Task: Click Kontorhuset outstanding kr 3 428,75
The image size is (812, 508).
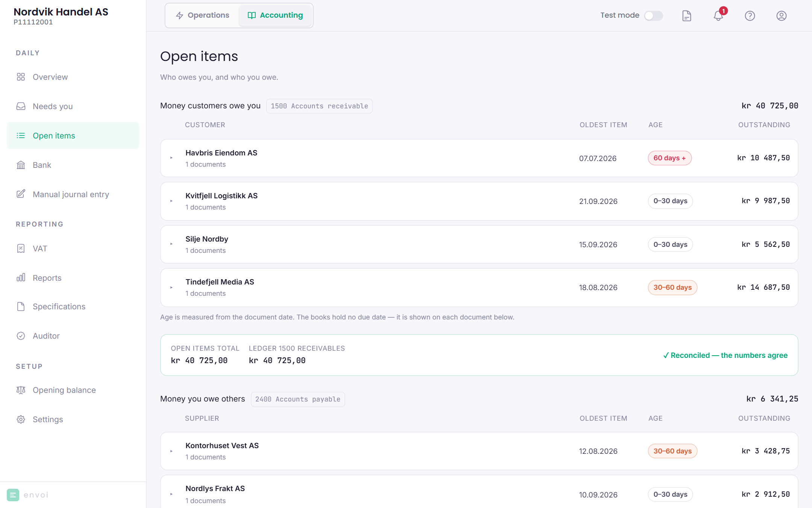Action: point(765,451)
